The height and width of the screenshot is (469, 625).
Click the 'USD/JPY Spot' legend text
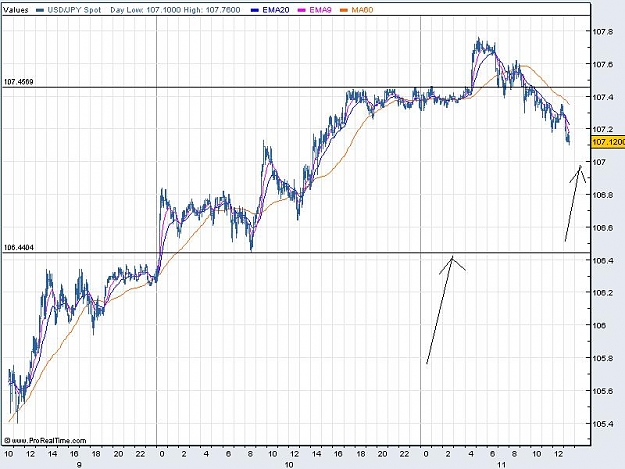click(x=74, y=10)
